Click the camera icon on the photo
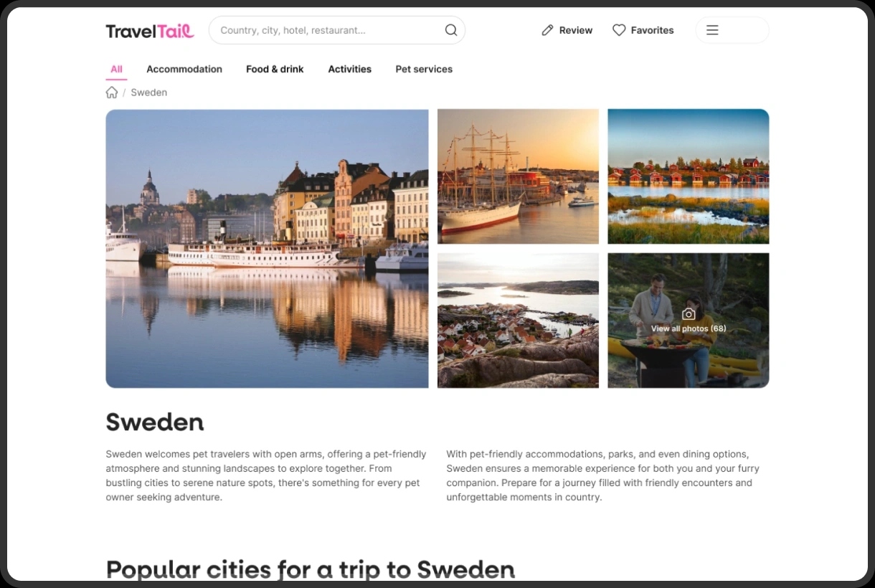The width and height of the screenshot is (875, 588). tap(689, 314)
